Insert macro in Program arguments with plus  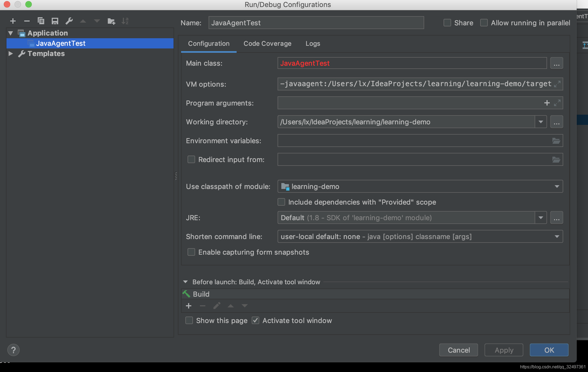tap(547, 103)
